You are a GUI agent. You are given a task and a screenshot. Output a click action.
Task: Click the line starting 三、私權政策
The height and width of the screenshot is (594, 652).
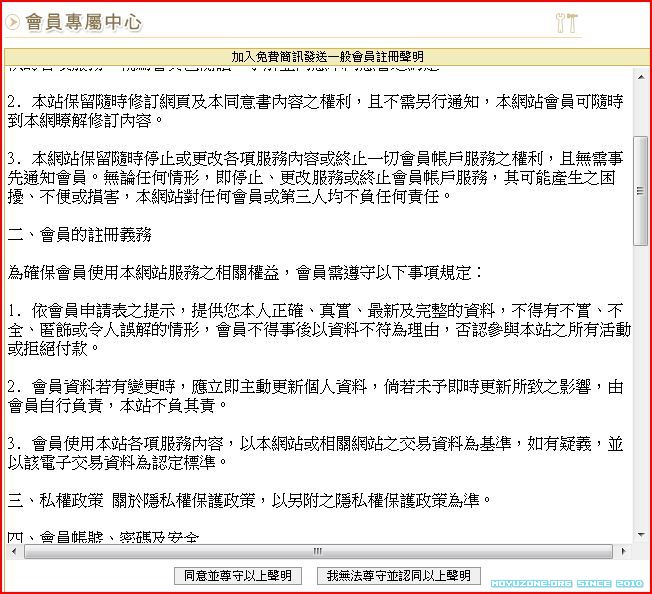[x=249, y=500]
